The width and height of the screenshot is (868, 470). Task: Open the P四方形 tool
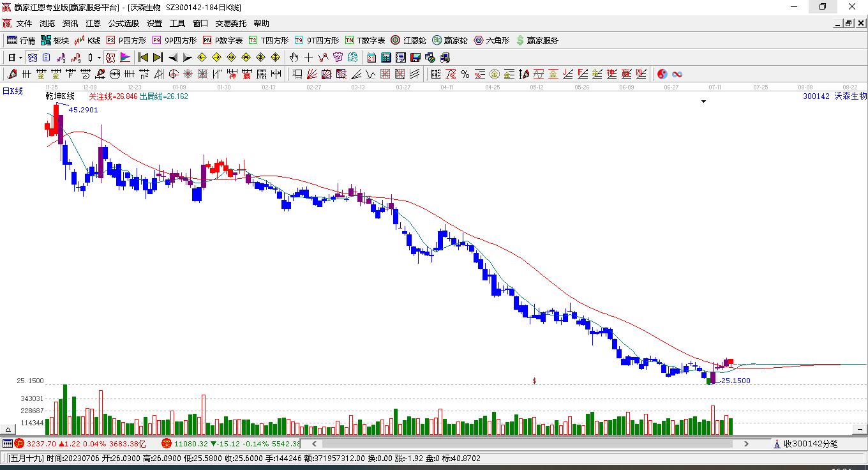click(x=126, y=40)
